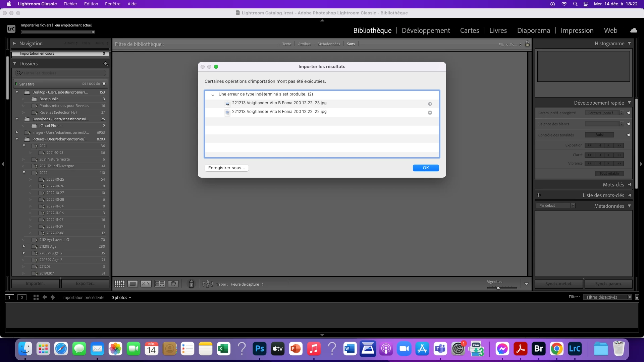Click OK in import results dialog
This screenshot has height=362, width=644.
pos(426,168)
